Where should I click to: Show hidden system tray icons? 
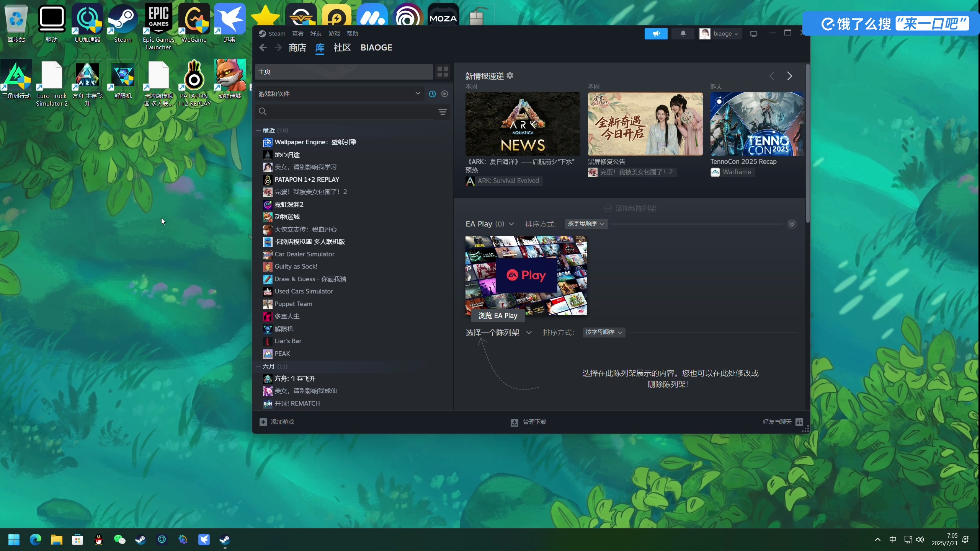point(877,540)
